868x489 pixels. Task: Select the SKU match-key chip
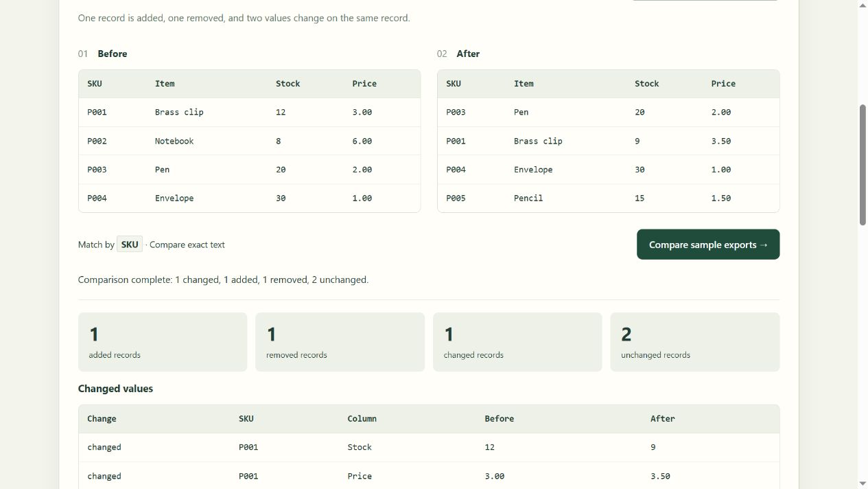click(130, 244)
